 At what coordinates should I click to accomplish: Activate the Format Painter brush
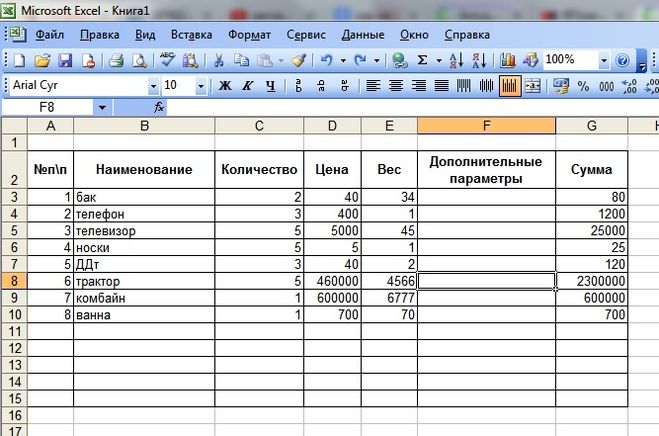299,61
